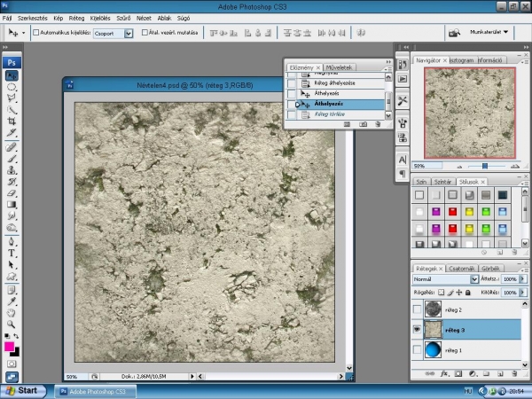The image size is (532, 399).
Task: Open the Fájl menu
Action: (x=7, y=19)
